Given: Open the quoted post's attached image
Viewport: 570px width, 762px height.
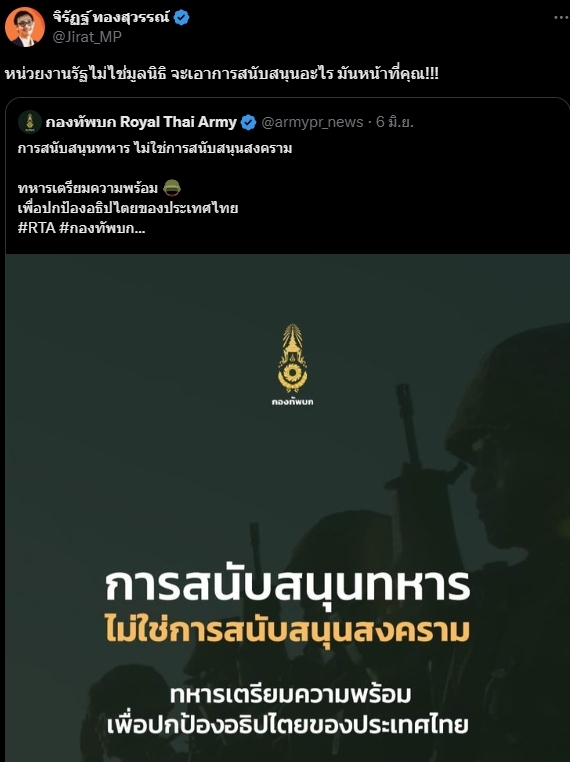Looking at the screenshot, I should click(x=287, y=508).
